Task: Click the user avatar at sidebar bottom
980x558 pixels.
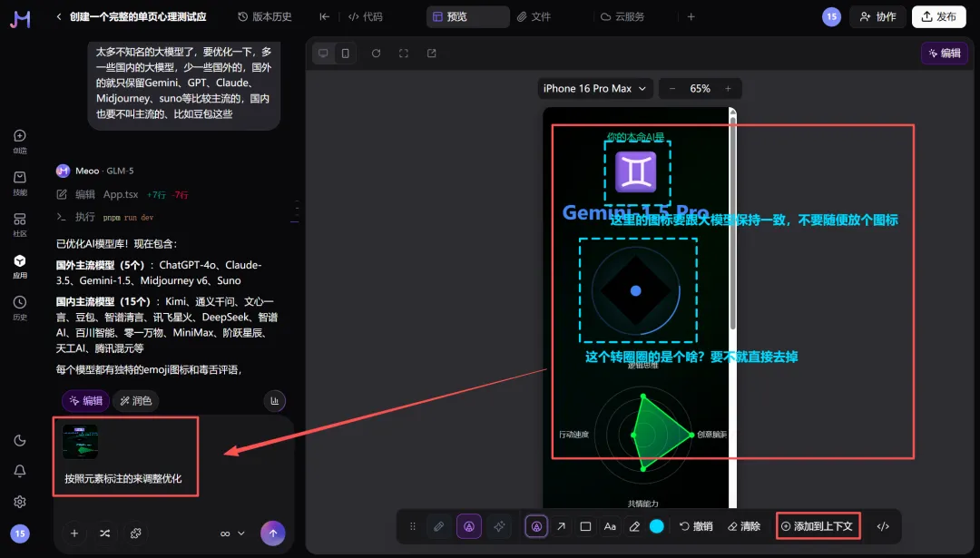Action: 20,533
